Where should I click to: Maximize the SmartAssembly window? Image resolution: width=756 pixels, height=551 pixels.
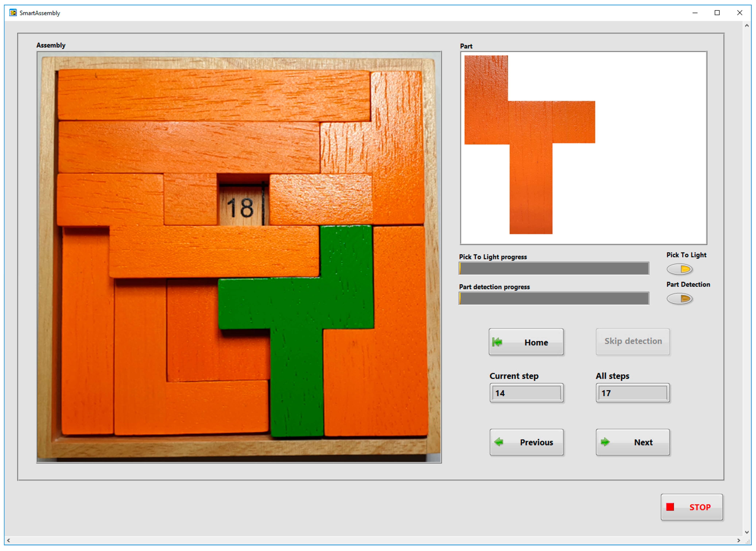click(717, 13)
